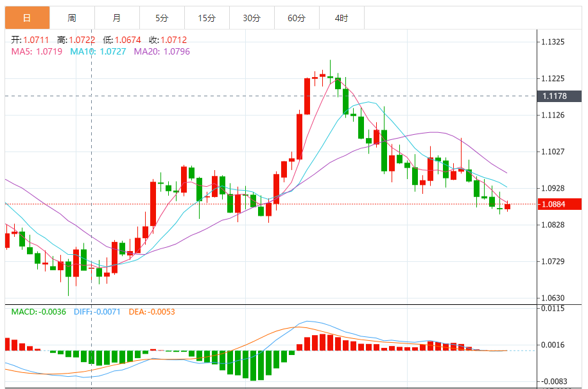
Task: Click the opening price 开:1.0711 value
Action: point(30,40)
